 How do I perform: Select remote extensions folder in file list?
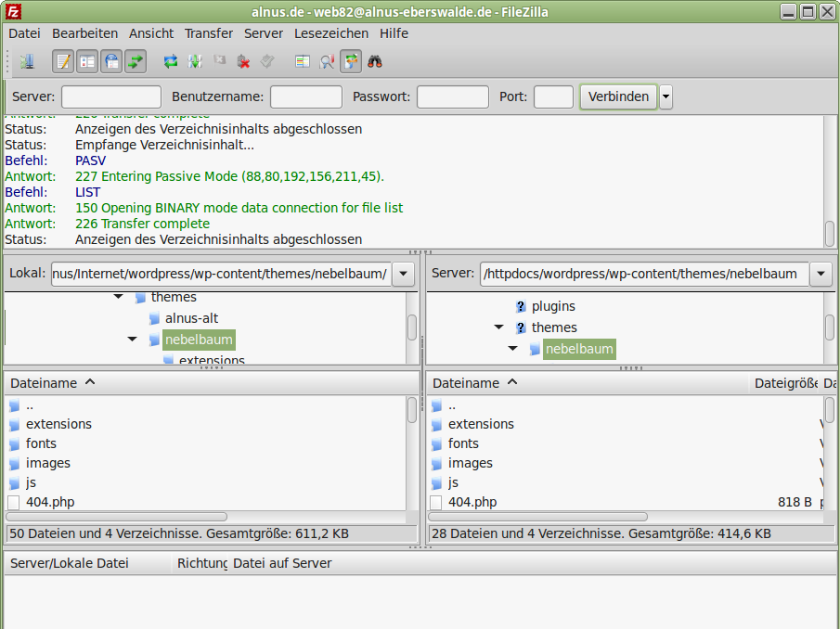coord(481,424)
